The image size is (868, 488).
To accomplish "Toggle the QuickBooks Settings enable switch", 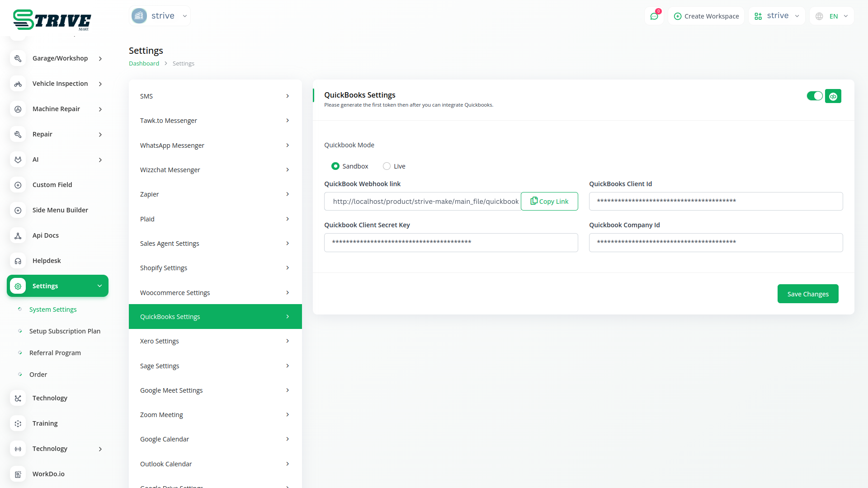I will (815, 96).
